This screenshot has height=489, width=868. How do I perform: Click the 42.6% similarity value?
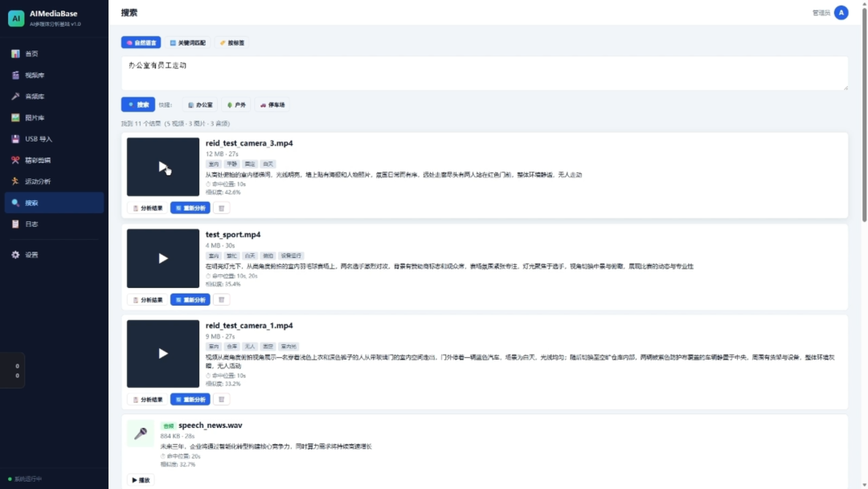pyautogui.click(x=232, y=192)
